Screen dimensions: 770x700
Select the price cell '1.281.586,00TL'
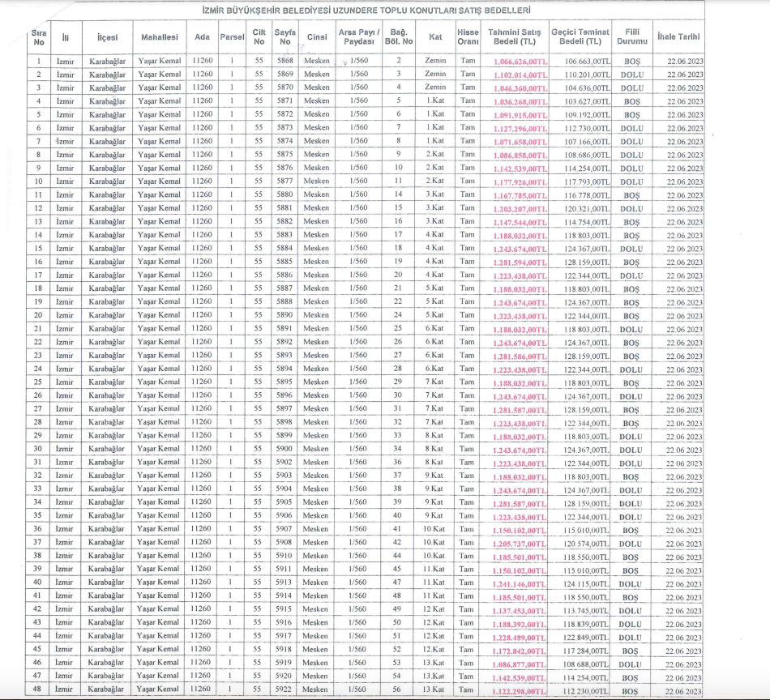520,356
